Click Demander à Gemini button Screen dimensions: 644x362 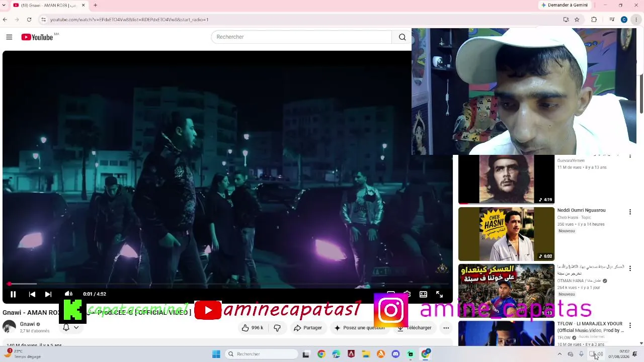click(564, 5)
